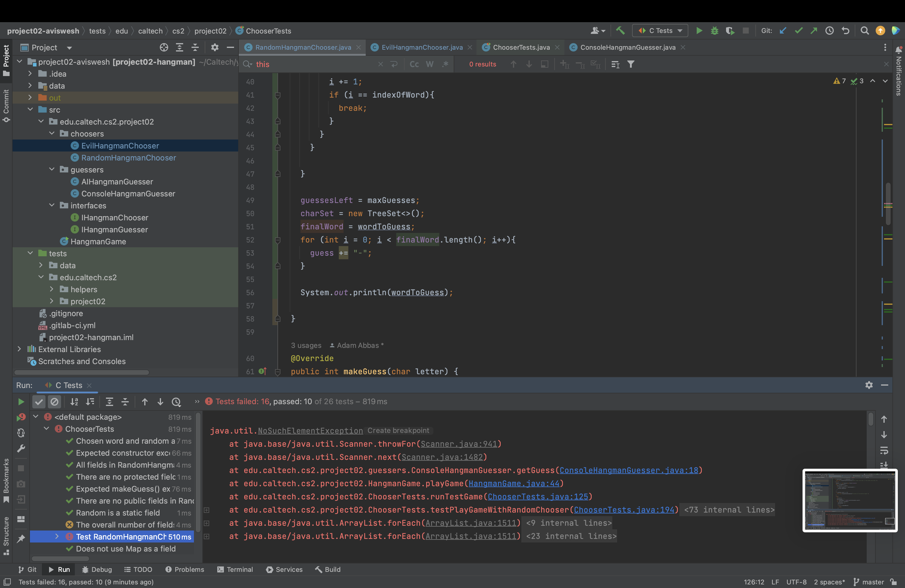Click Select Opened File crosshair icon in Project panel
Viewport: 905px width, 588px height.
coord(164,48)
